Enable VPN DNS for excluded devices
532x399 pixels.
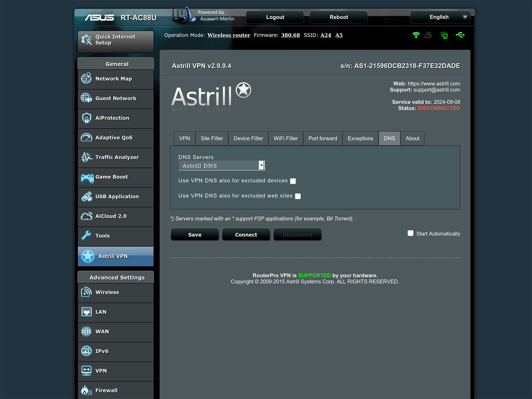(x=293, y=181)
